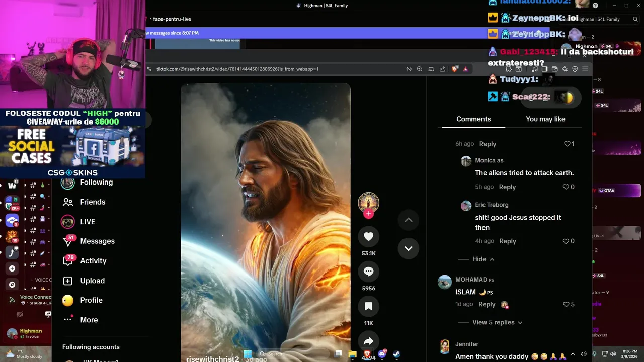The image size is (644, 362).
Task: Open video comments via speech bubble icon
Action: 368,271
